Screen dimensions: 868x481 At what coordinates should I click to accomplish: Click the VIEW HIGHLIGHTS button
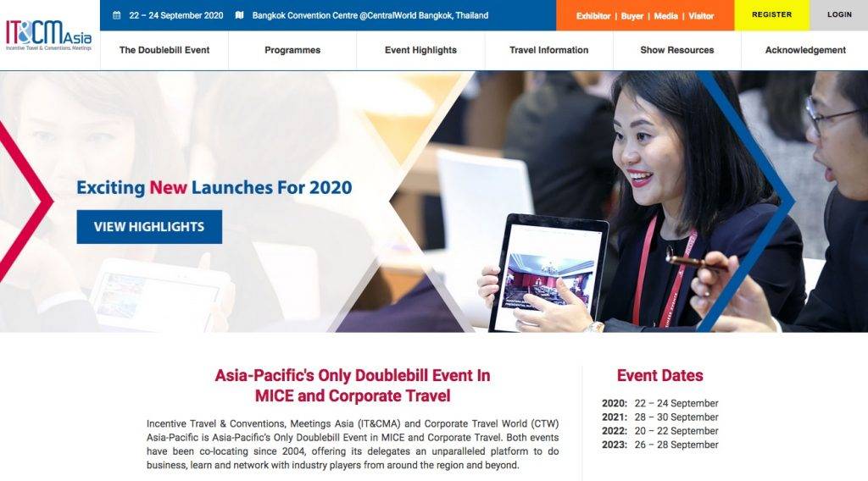pyautogui.click(x=149, y=227)
